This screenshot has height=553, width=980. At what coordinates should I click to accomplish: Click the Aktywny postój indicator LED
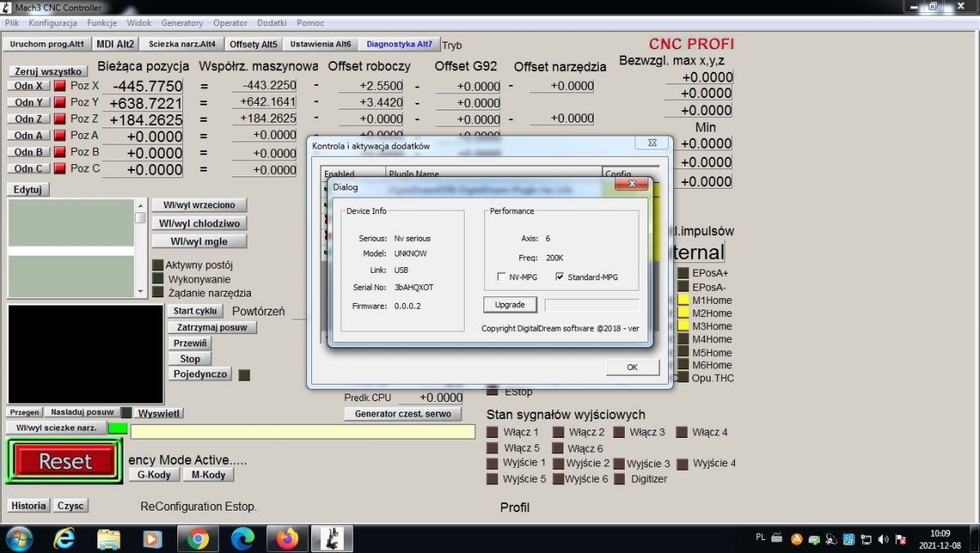[x=158, y=265]
